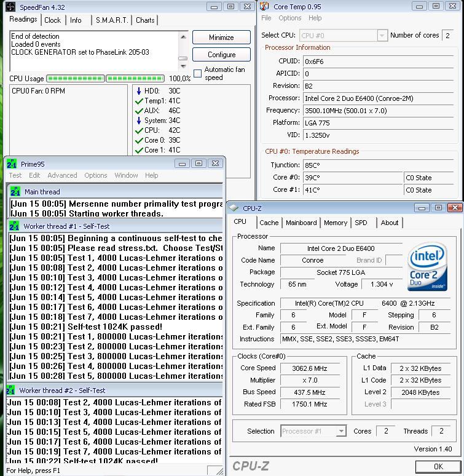Screen dimensions: 464x476
Task: Click the System down-arrow temperature icon
Action: [x=139, y=121]
